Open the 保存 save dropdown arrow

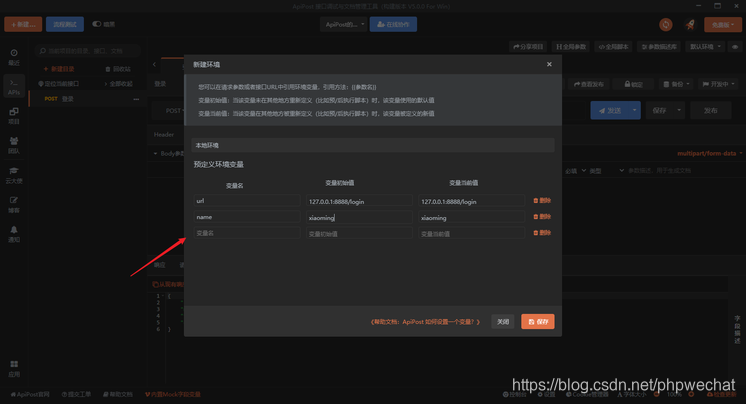tap(679, 110)
